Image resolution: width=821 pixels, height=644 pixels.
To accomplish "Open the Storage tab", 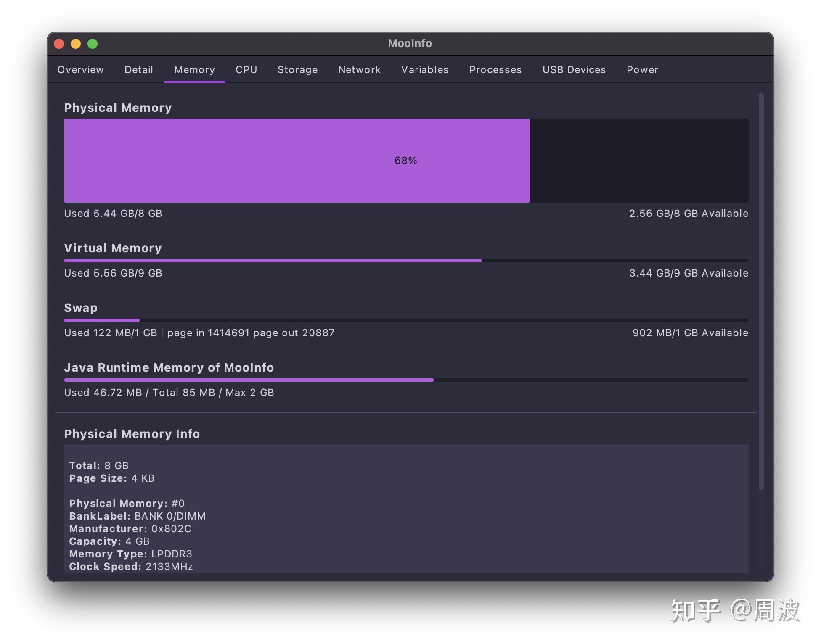I will coord(297,70).
